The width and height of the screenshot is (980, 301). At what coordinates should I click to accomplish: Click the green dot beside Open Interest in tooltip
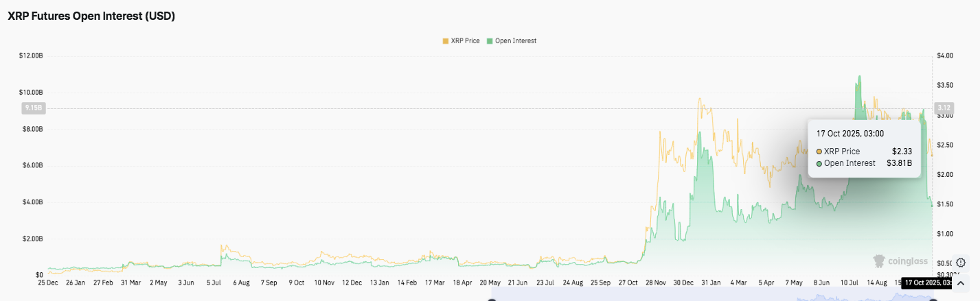click(x=819, y=163)
